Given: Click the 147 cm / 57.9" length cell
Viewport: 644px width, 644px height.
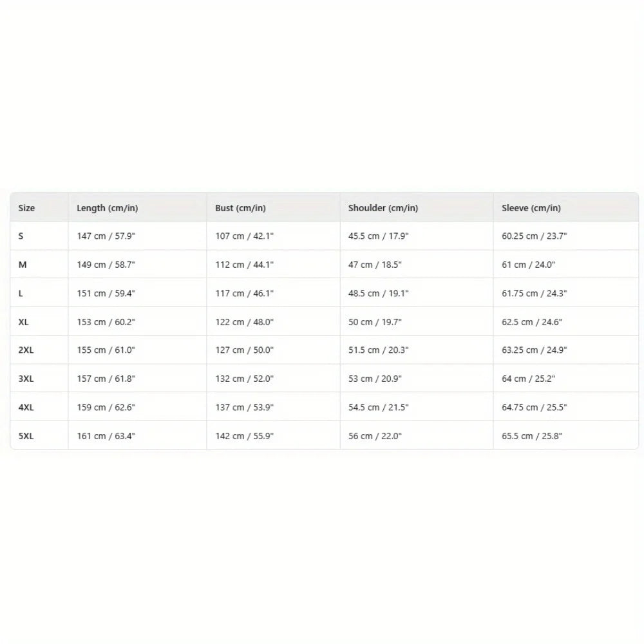Looking at the screenshot, I should (106, 236).
